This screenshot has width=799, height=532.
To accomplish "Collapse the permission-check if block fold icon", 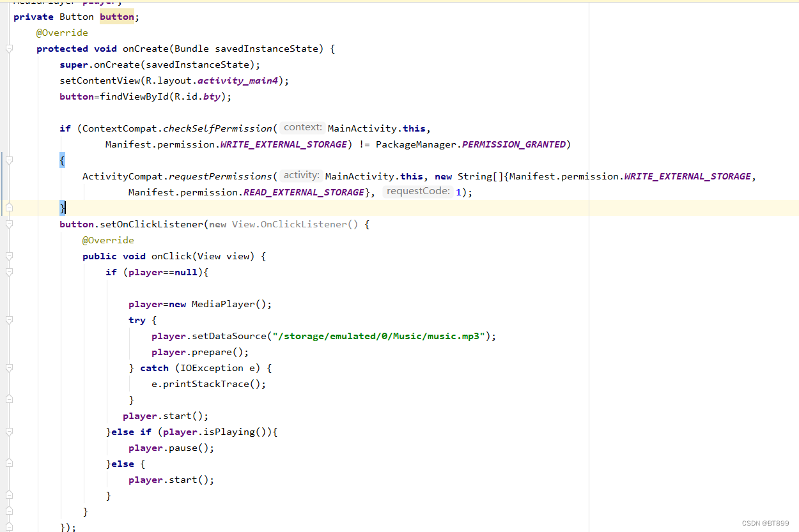I will pos(9,161).
